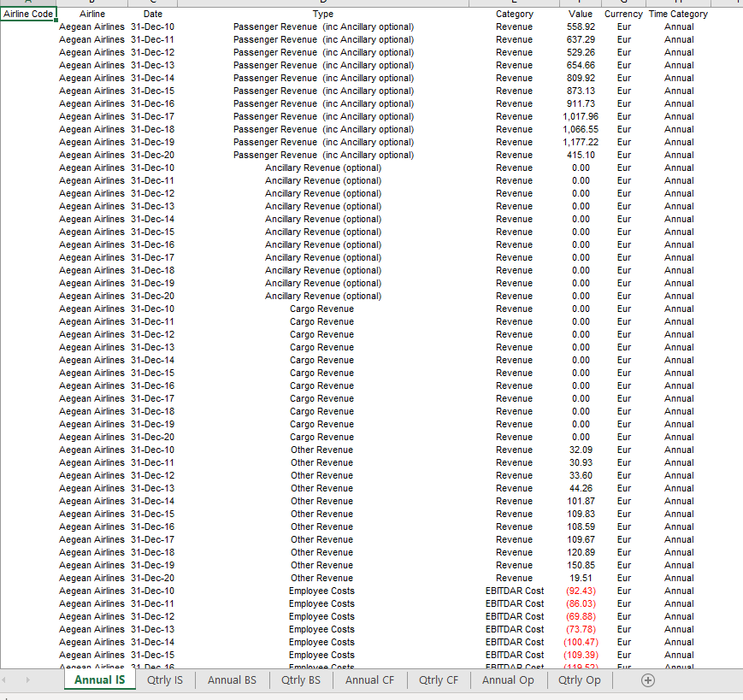Select the value cell 637.29
Screen dimensions: 743x700
click(x=581, y=40)
